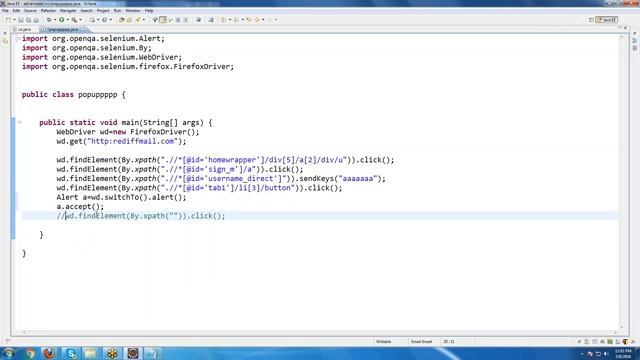This screenshot has height=360, width=640.
Task: Click the Windows Start orb
Action: (9, 353)
